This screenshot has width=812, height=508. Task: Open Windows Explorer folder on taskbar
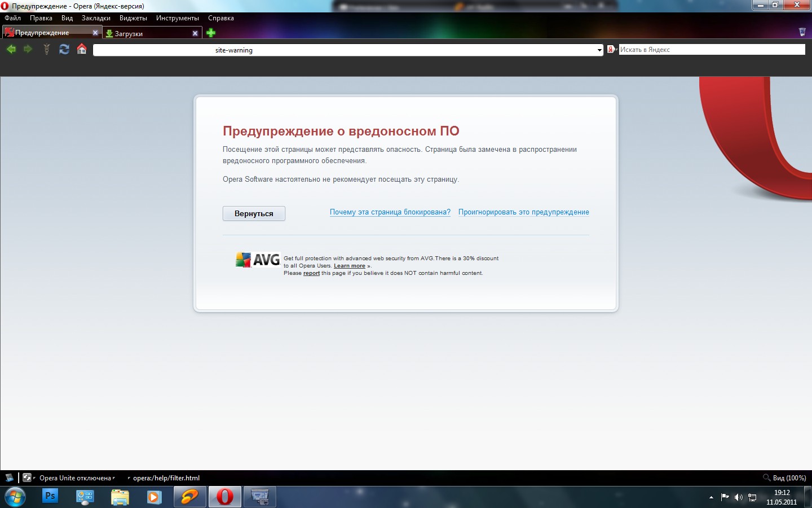coord(120,497)
